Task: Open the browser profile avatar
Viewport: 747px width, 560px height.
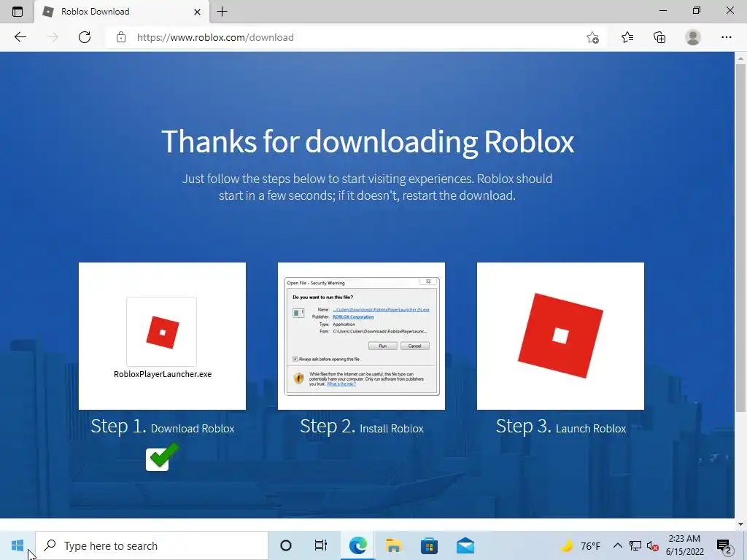Action: [693, 37]
